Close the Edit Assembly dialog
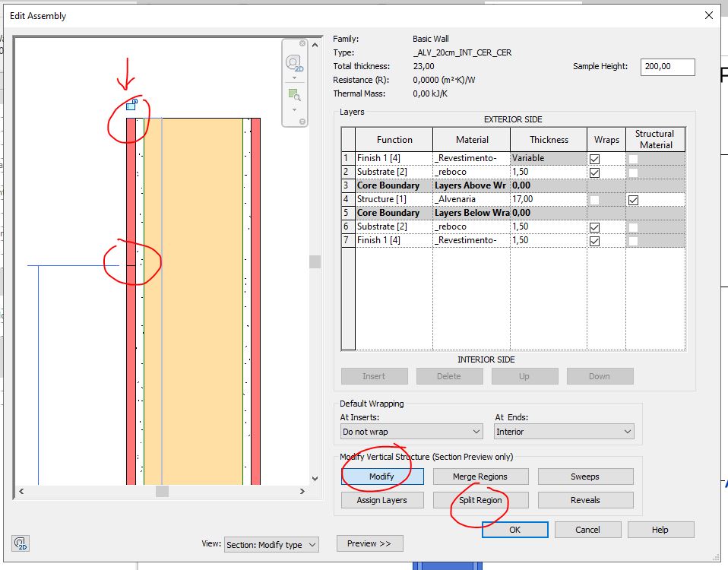The width and height of the screenshot is (728, 570). coord(709,15)
